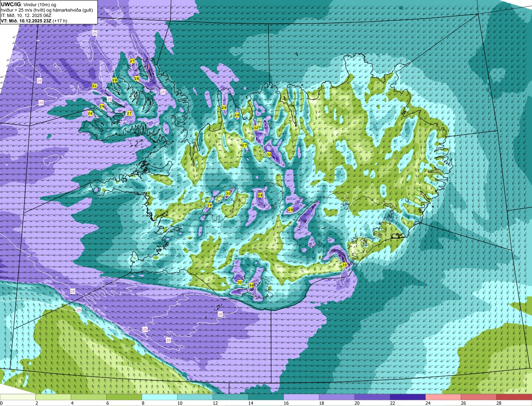Select legend tick value 20 on the color scale
The height and width of the screenshot is (406, 532).
pos(356,403)
